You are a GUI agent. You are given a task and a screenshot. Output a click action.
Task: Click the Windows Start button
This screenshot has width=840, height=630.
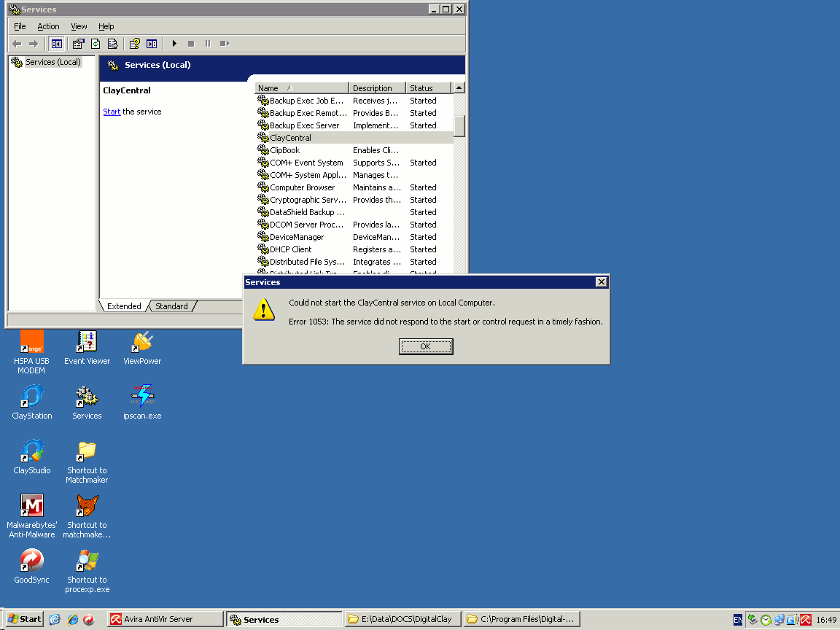coord(25,619)
